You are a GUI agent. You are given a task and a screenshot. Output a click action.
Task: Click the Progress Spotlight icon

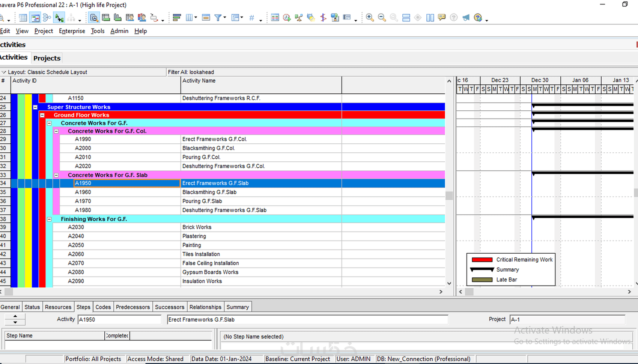[311, 18]
